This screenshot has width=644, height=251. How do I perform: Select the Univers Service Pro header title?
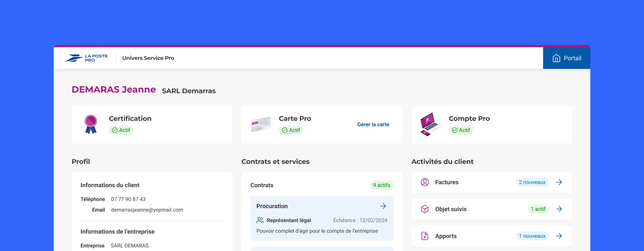(148, 58)
